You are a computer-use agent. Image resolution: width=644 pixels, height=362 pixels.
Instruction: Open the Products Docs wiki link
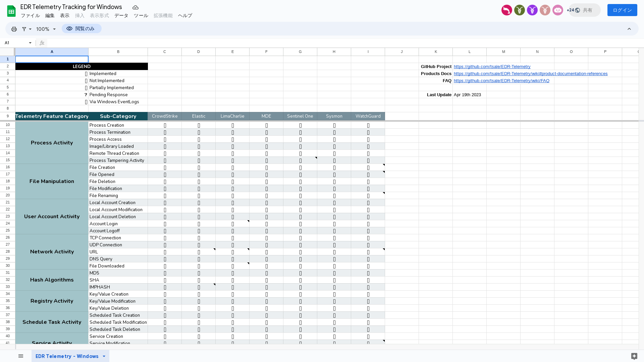point(531,74)
